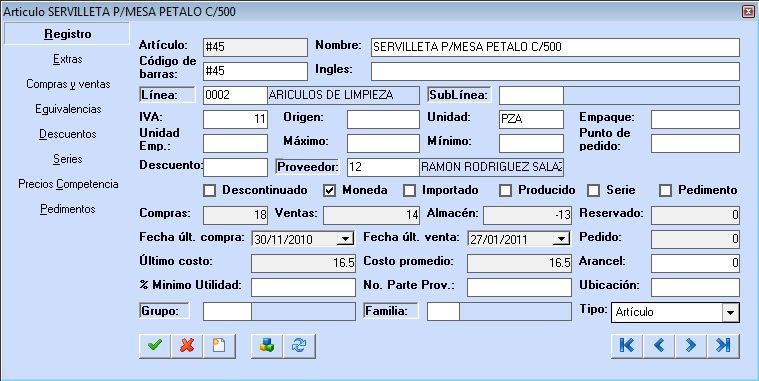The width and height of the screenshot is (759, 381).
Task: Tick the Importado checkbox
Action: pyautogui.click(x=410, y=191)
